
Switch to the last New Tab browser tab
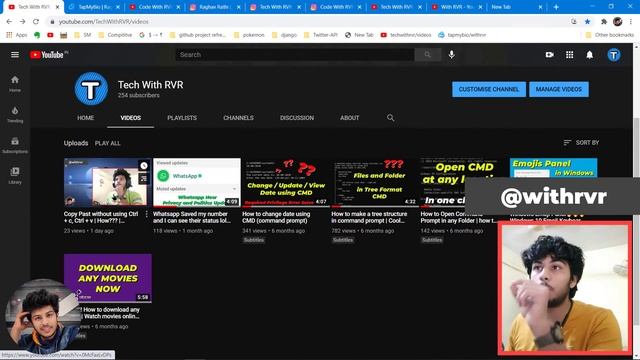516,7
